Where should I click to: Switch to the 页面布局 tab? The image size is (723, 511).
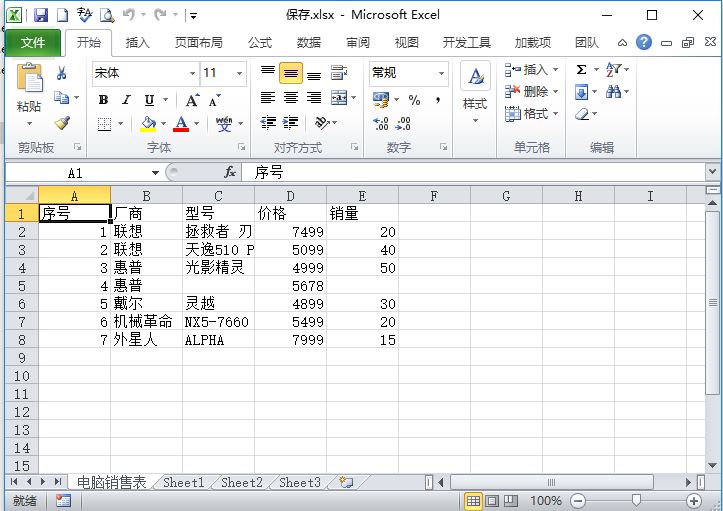click(199, 43)
